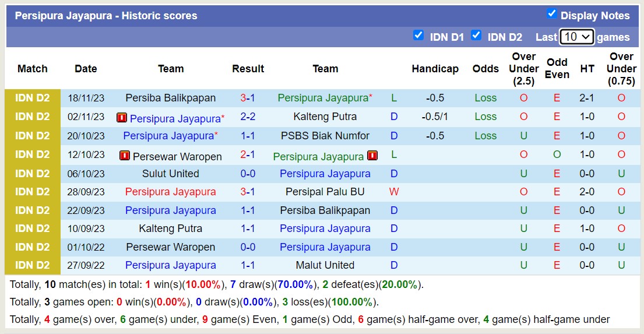Viewport: 644px width, 334px height.
Task: Open Sulut United team page
Action: pos(170,174)
